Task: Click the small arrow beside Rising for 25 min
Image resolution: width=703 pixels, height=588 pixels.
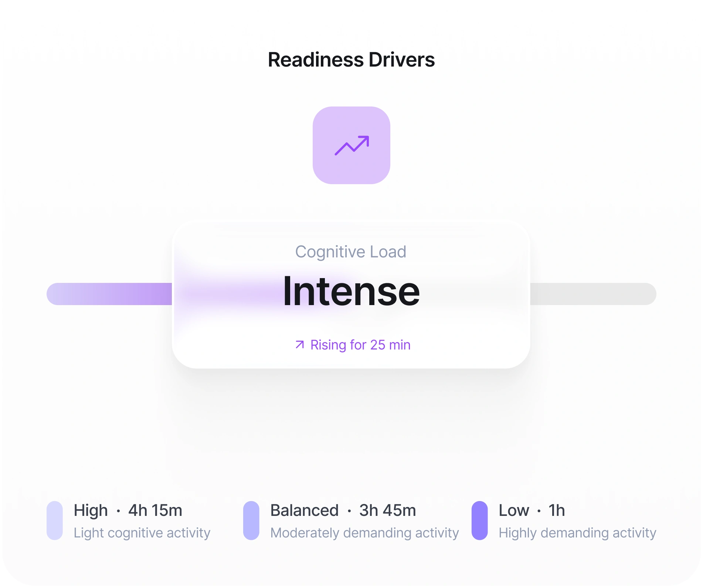Action: pyautogui.click(x=300, y=345)
